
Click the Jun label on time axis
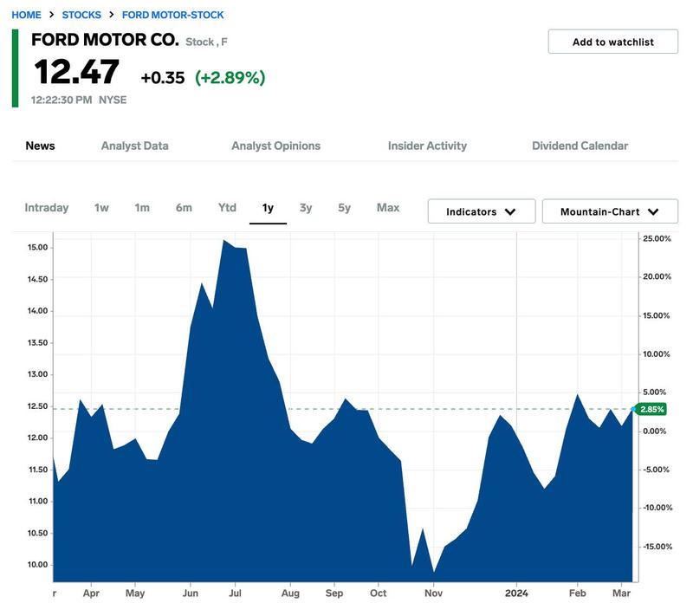[x=191, y=593]
